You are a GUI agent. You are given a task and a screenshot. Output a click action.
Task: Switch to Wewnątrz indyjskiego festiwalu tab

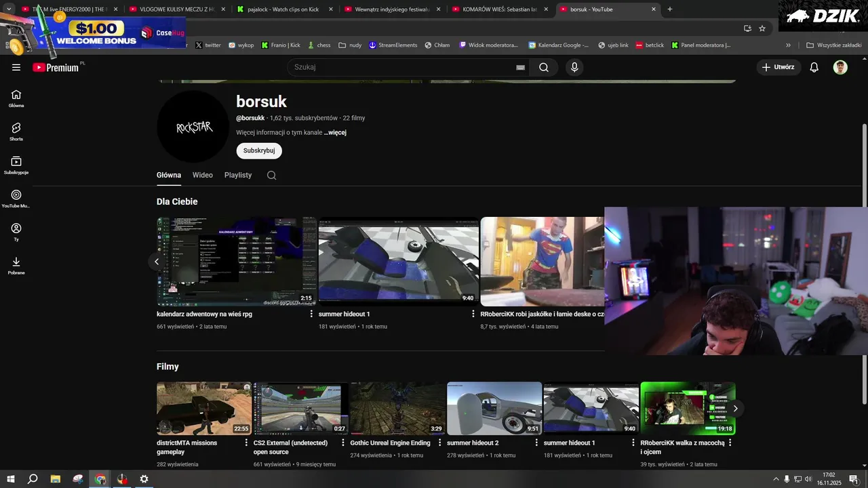pyautogui.click(x=393, y=9)
